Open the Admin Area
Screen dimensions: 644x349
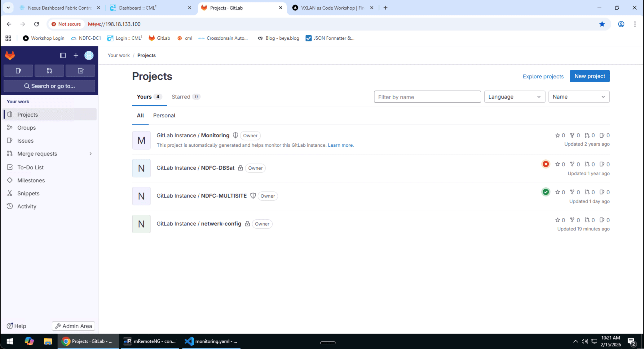click(x=73, y=326)
